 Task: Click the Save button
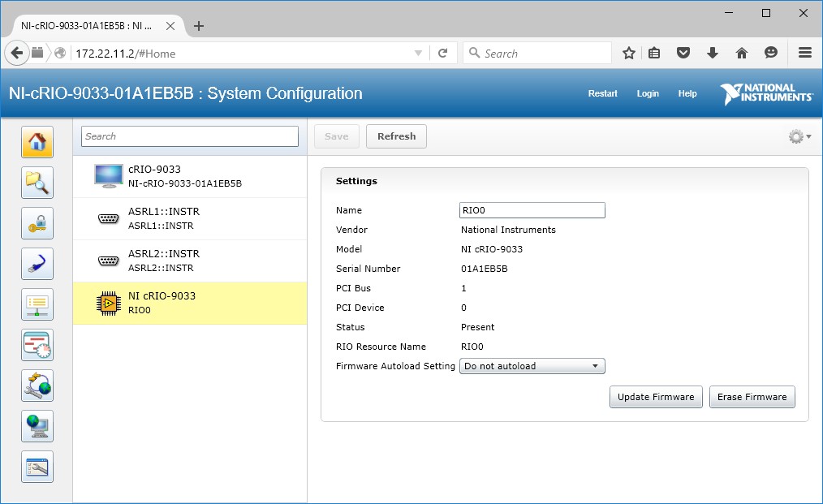point(337,136)
